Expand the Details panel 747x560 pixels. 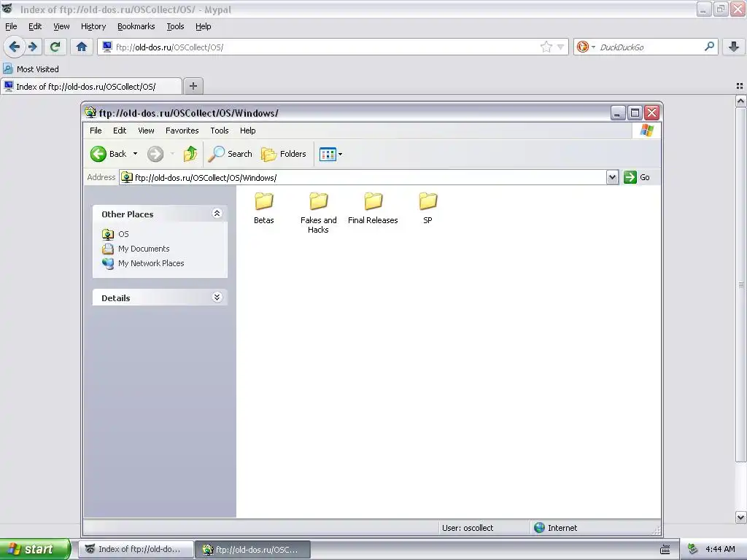pyautogui.click(x=217, y=297)
